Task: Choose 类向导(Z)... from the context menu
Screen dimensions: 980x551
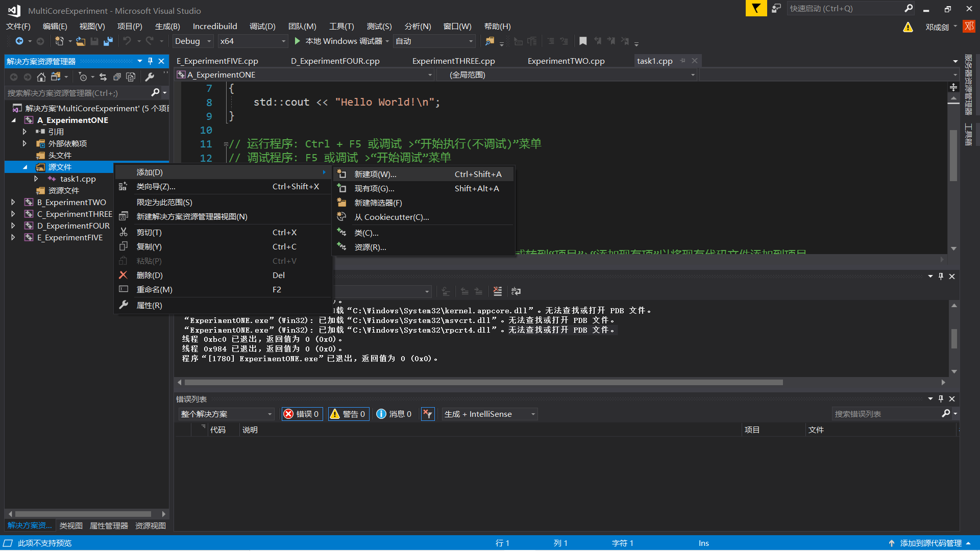Action: 224,187
